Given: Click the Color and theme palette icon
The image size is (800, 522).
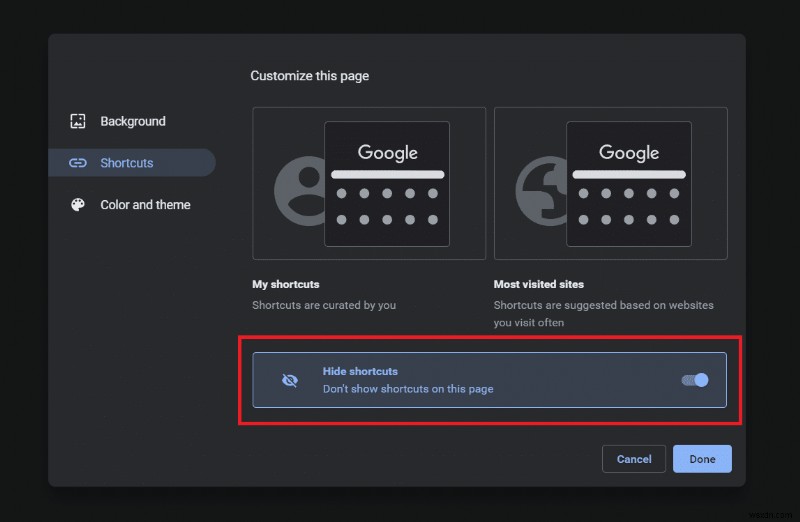Looking at the screenshot, I should tap(78, 205).
